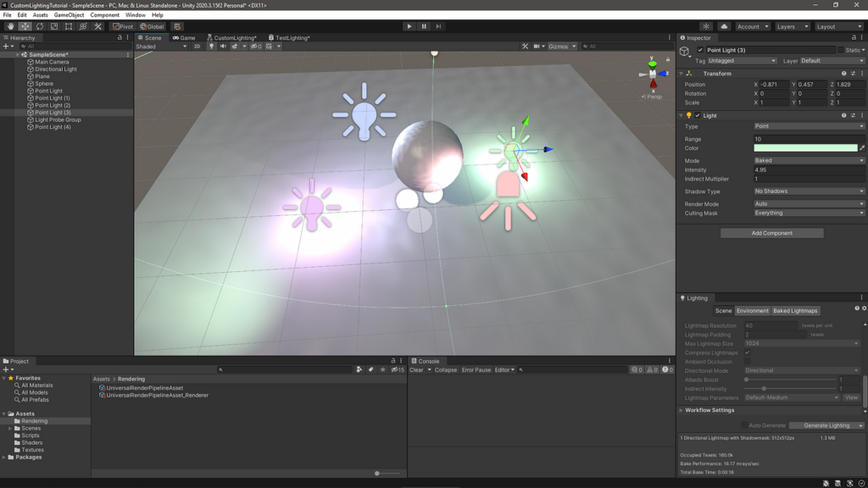Screen dimensions: 868x488
Task: Open the Hand tool for panning
Action: tap(9, 26)
